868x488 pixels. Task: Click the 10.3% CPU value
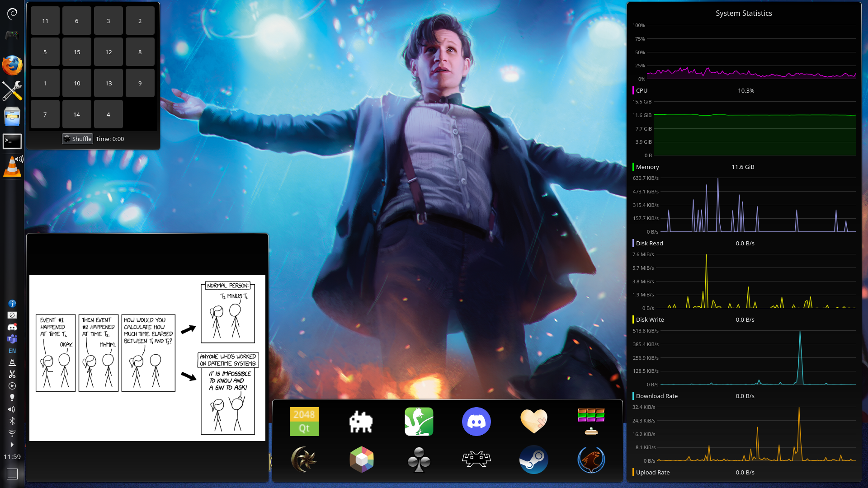(746, 90)
